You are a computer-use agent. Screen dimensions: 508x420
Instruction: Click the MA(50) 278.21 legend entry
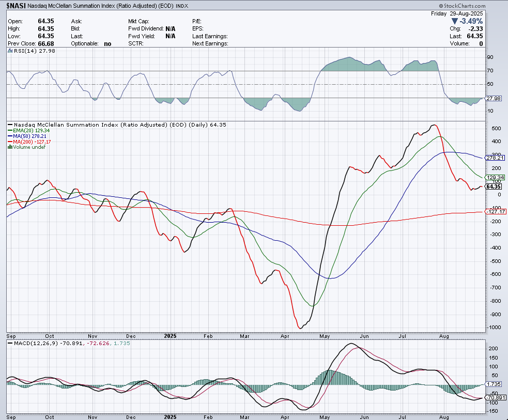(x=30, y=136)
